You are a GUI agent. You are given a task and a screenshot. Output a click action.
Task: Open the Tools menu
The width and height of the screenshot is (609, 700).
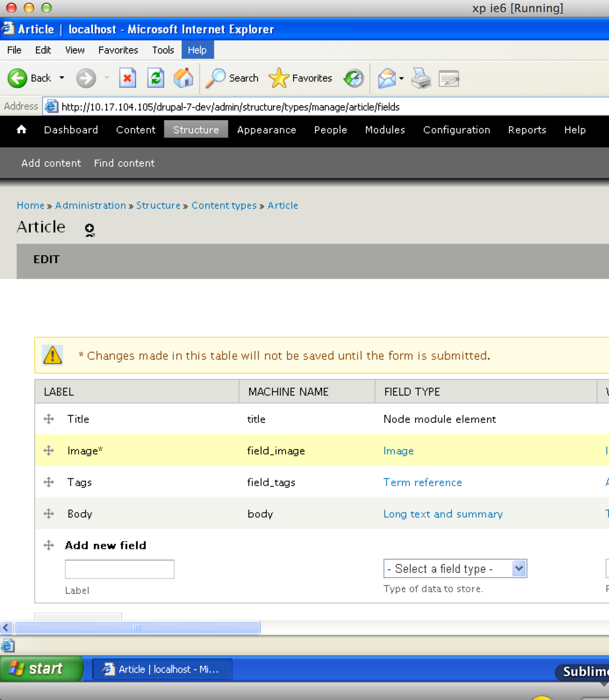163,50
